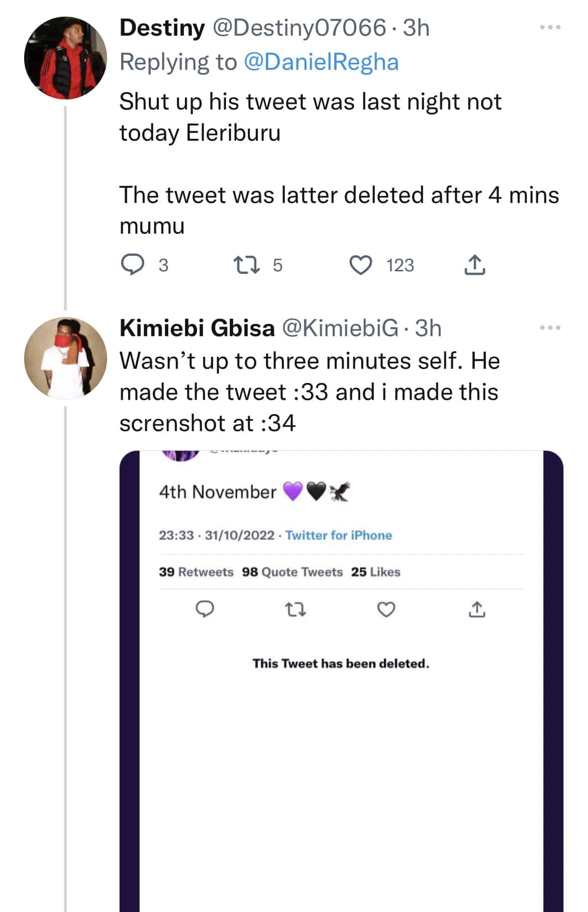Tap heart icon inside embedded screenshot
This screenshot has height=912, width=588.
click(x=386, y=610)
